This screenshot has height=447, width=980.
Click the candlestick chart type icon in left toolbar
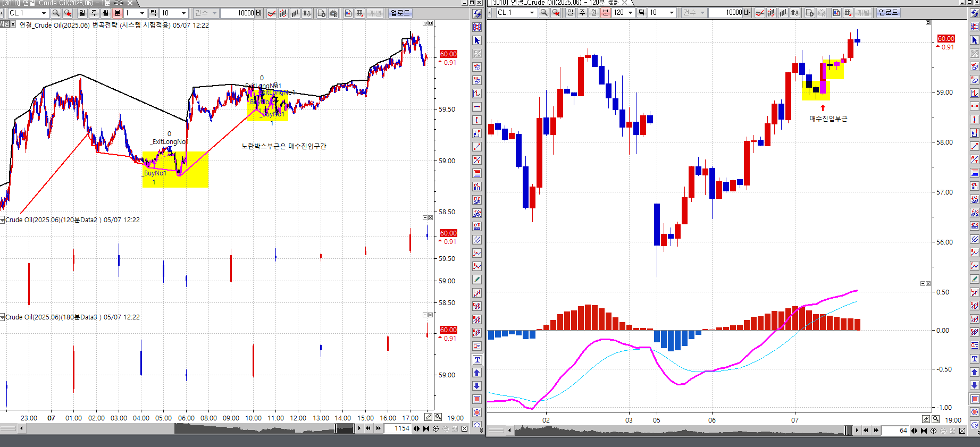(283, 13)
